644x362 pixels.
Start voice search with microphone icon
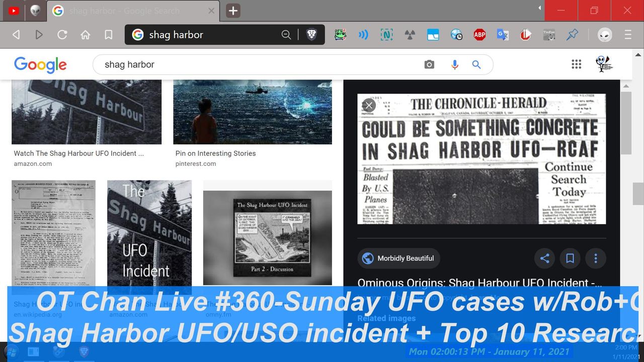(455, 65)
